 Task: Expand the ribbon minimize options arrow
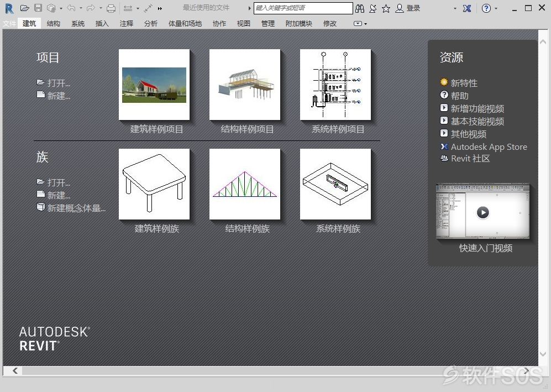tap(366, 24)
